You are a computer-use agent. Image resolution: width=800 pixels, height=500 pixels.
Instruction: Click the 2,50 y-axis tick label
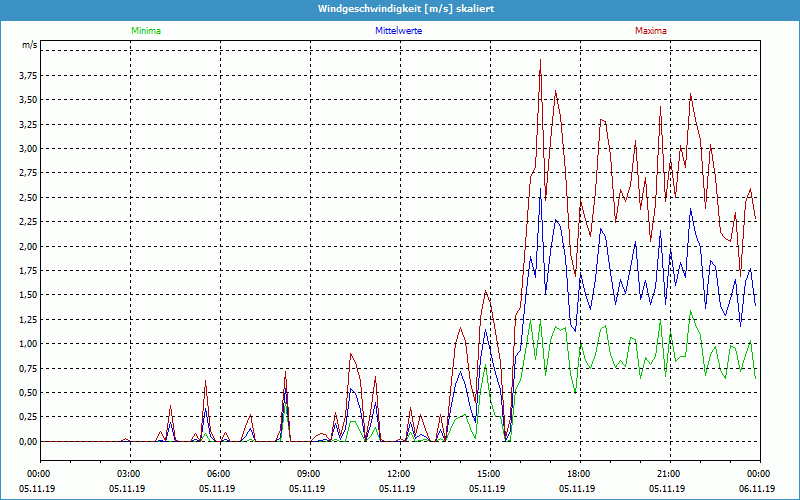pos(27,198)
